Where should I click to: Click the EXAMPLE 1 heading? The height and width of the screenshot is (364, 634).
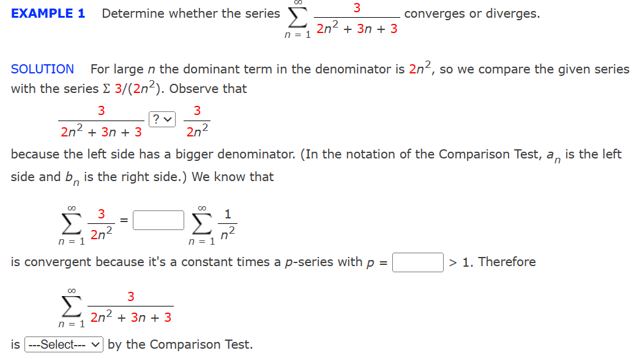(47, 13)
